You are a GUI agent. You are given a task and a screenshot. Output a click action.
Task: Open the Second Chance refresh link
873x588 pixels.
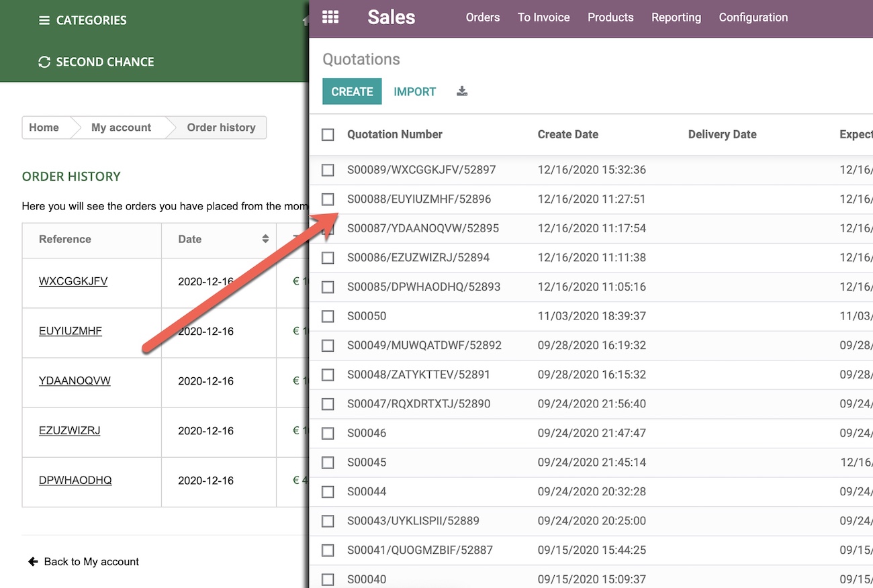click(x=97, y=62)
